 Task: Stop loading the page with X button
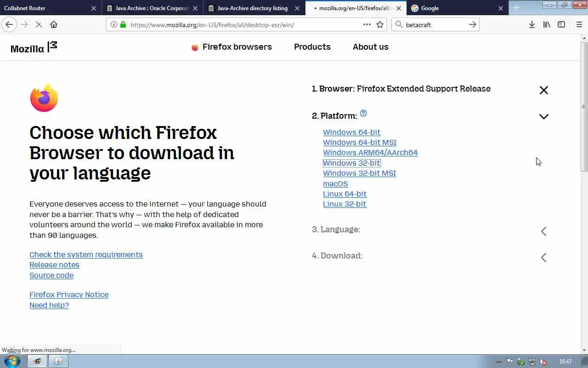coord(39,24)
